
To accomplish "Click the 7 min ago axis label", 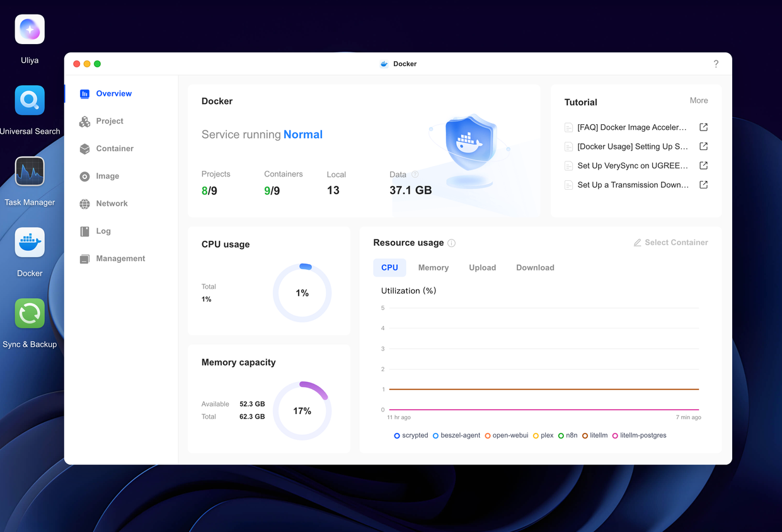I will (x=688, y=417).
